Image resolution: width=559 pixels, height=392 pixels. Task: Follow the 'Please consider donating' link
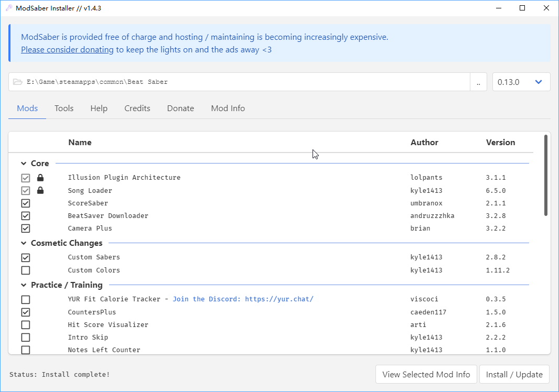pyautogui.click(x=67, y=50)
